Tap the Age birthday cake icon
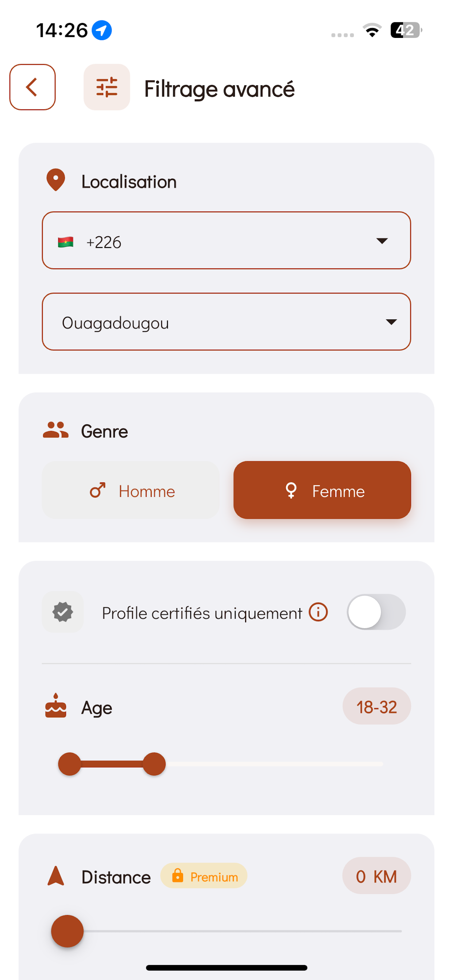The height and width of the screenshot is (980, 453). (x=55, y=706)
